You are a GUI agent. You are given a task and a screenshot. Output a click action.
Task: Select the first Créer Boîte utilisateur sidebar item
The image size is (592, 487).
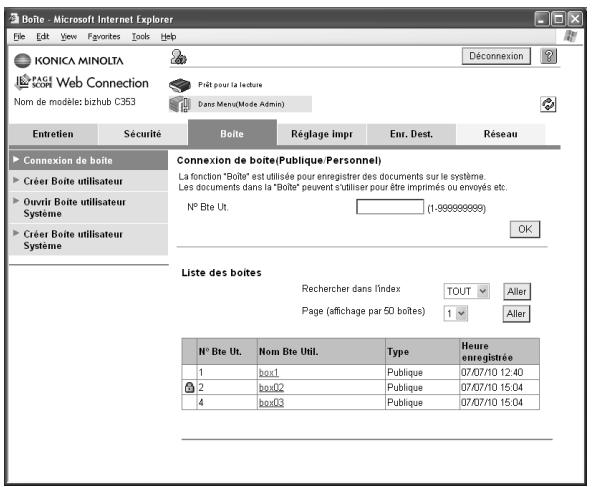88,181
